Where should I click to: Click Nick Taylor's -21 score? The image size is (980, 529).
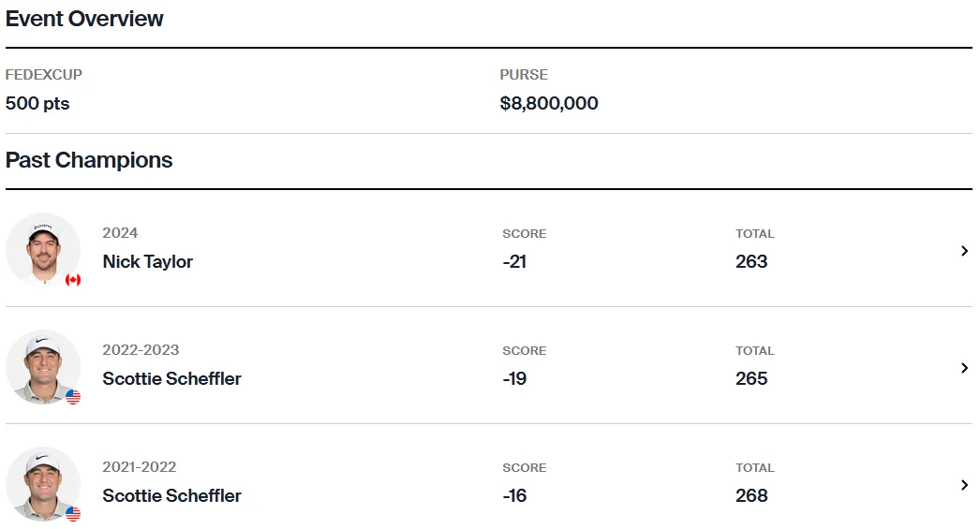pyautogui.click(x=514, y=261)
